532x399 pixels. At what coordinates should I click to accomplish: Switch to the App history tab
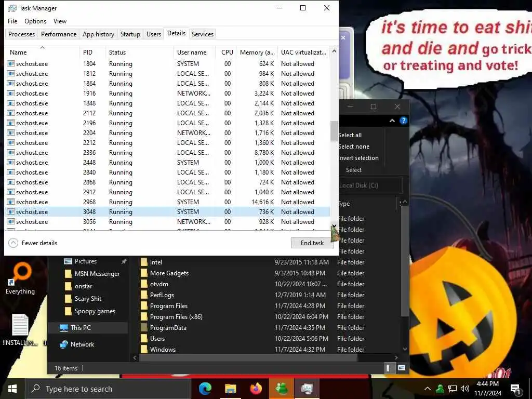(x=98, y=34)
